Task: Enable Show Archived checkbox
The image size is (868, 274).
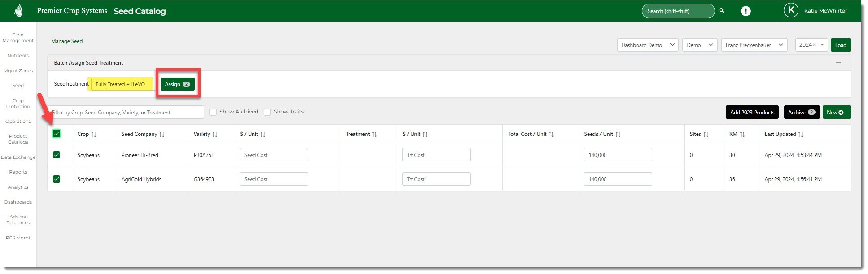Action: (x=213, y=112)
